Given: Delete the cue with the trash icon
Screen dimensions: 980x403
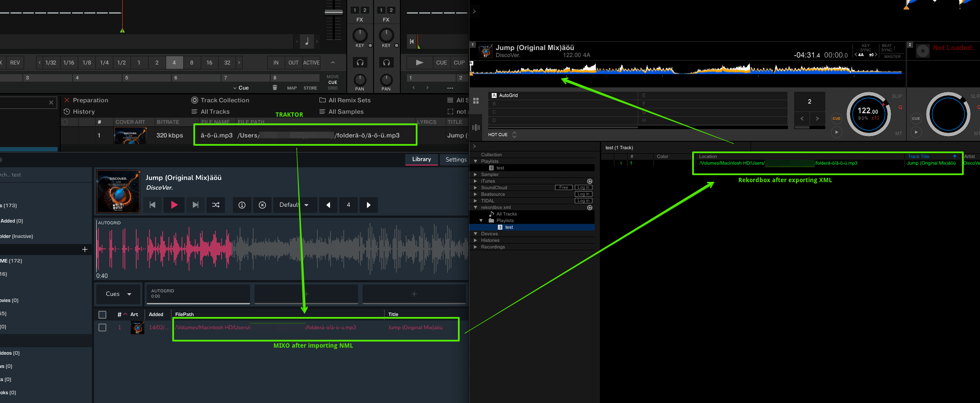Looking at the screenshot, I should click(x=275, y=88).
